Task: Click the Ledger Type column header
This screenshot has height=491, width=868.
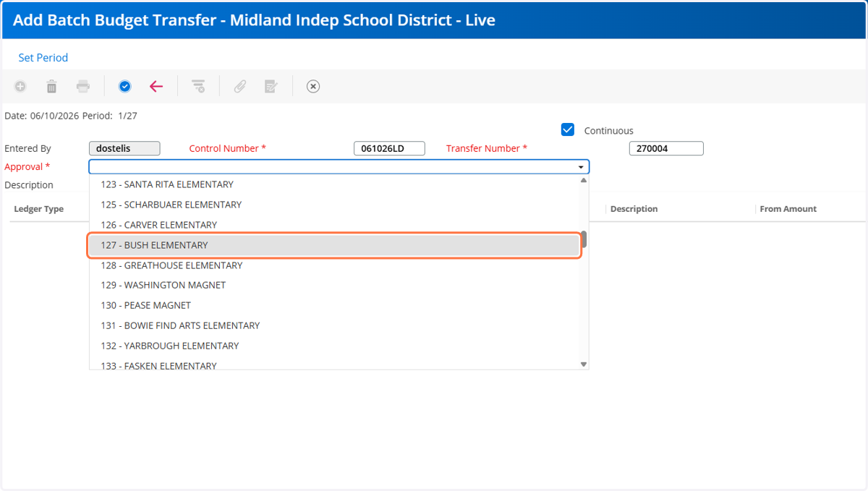Action: [x=39, y=209]
